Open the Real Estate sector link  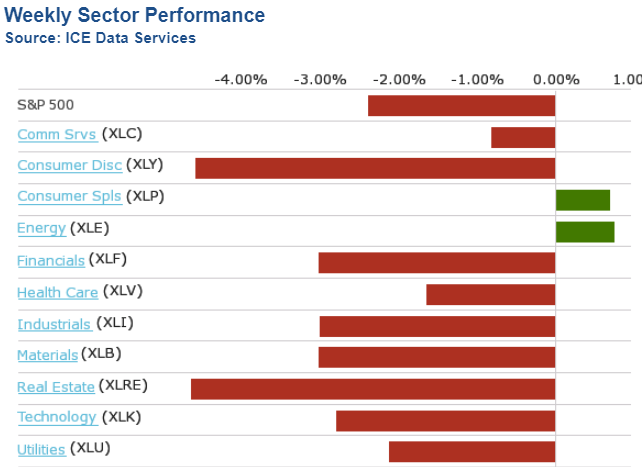[x=56, y=387]
